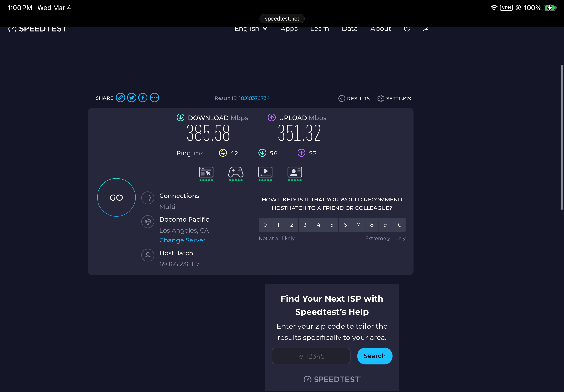The image size is (564, 392).
Task: Open more share options icon
Action: coord(154,98)
